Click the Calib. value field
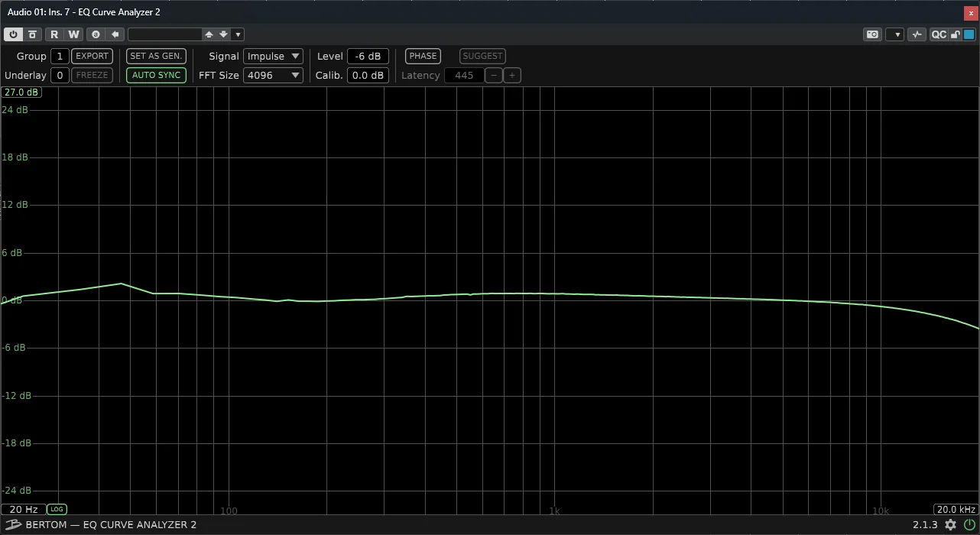Viewport: 980px width, 535px height. click(368, 75)
